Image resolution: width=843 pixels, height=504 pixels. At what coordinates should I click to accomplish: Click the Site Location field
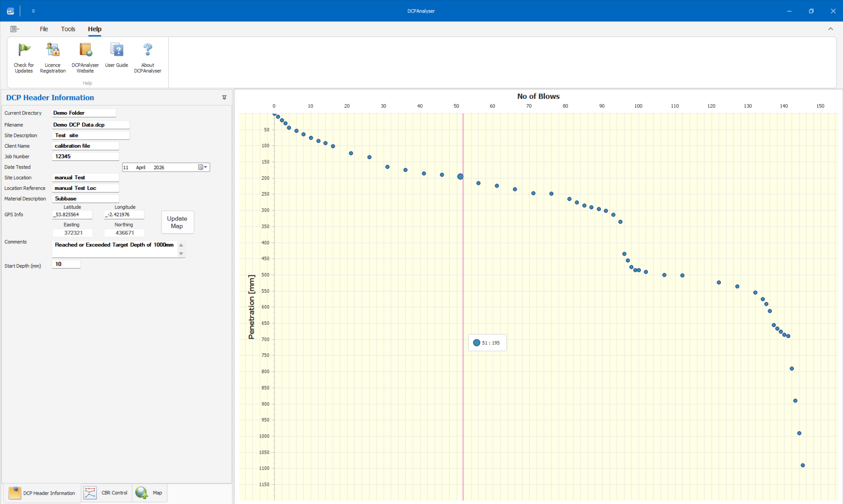(x=86, y=177)
